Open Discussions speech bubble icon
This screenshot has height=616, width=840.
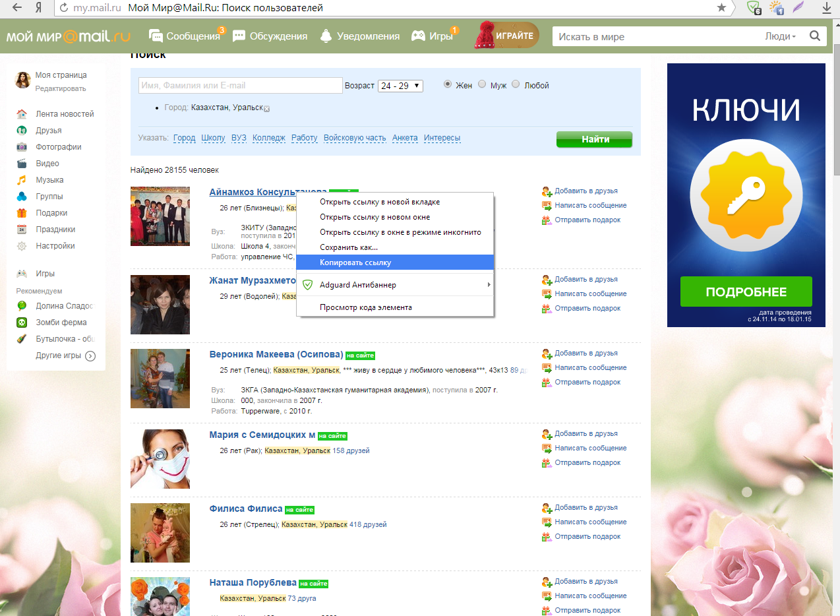point(239,36)
